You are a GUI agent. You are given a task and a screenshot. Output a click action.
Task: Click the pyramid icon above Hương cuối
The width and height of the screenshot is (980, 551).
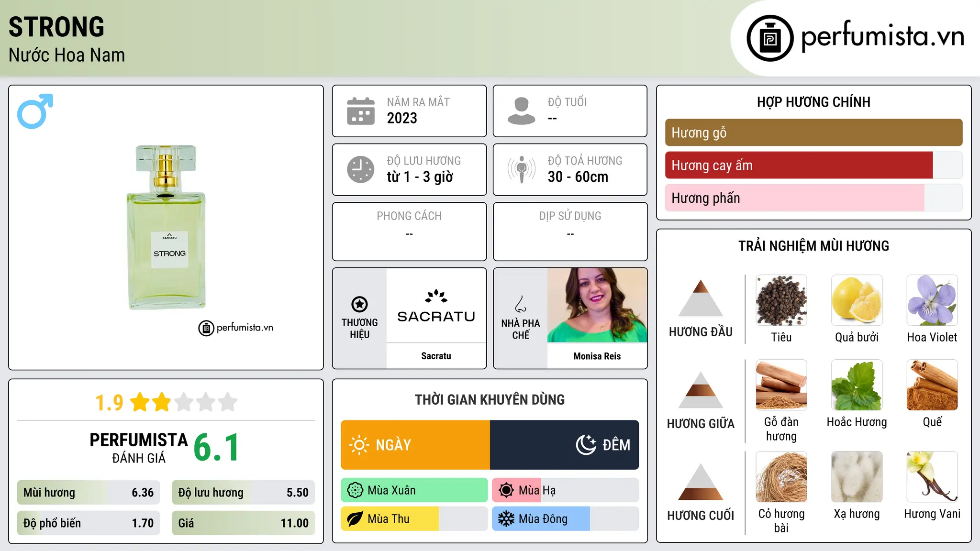click(701, 482)
